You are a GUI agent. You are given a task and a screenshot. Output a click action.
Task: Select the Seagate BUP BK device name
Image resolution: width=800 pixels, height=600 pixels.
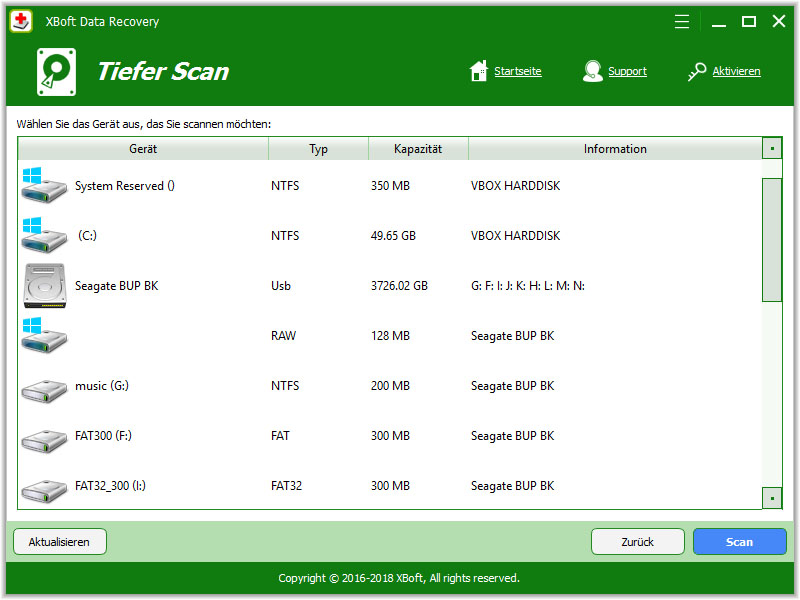pyautogui.click(x=116, y=286)
